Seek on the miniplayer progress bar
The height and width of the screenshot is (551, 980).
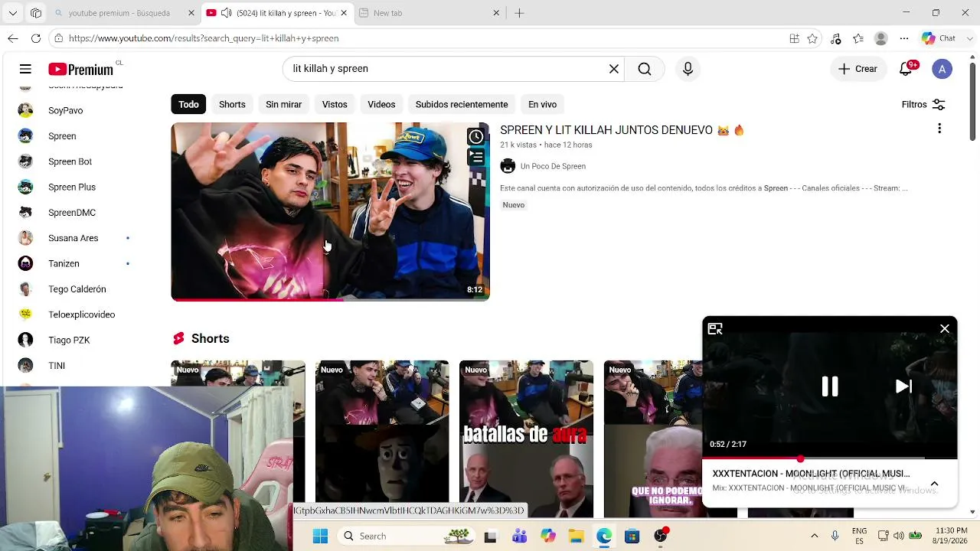point(830,458)
